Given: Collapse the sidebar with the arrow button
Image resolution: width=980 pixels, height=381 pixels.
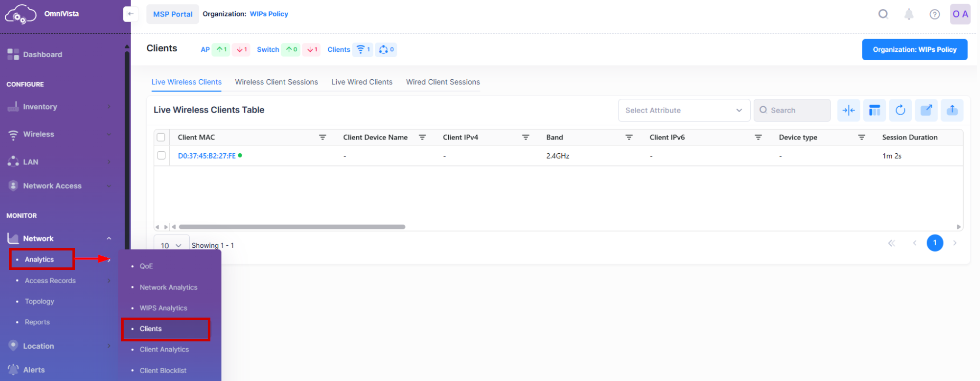Looking at the screenshot, I should [x=131, y=14].
